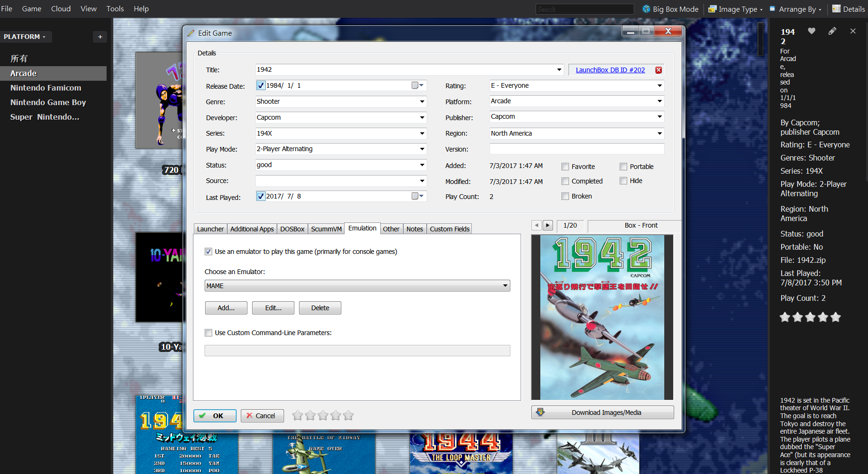
Task: Check the Portable checkbox
Action: (x=623, y=167)
